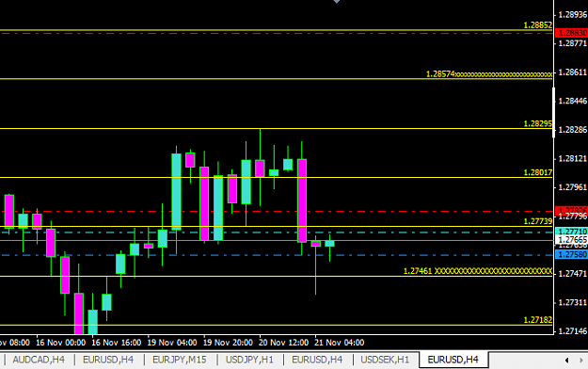588x369 pixels.
Task: Click the 1.27461 line label
Action: pyautogui.click(x=418, y=271)
